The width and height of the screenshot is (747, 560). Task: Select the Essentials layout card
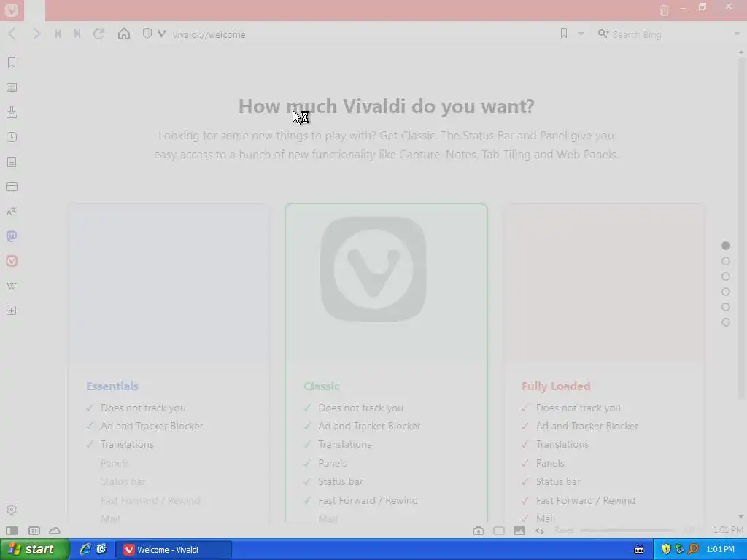[169, 363]
